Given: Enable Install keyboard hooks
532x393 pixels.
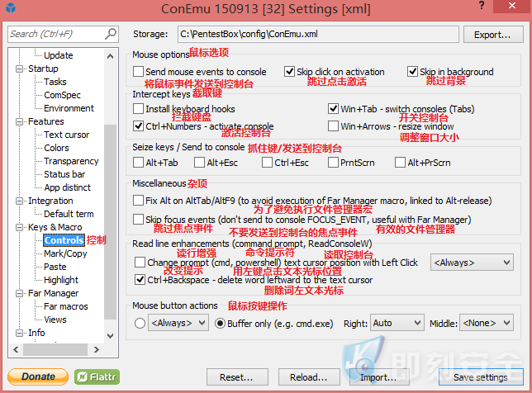Looking at the screenshot, I should (x=138, y=109).
